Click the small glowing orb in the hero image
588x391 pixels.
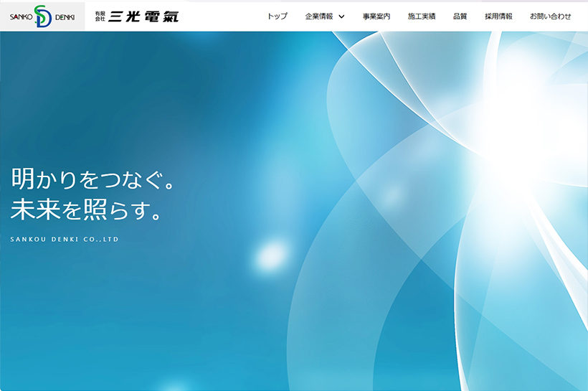click(x=271, y=254)
